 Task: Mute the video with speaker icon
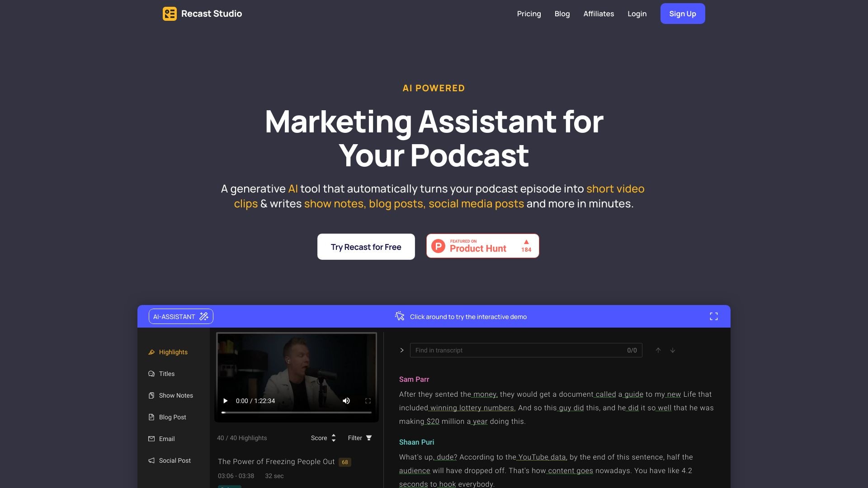pos(346,401)
